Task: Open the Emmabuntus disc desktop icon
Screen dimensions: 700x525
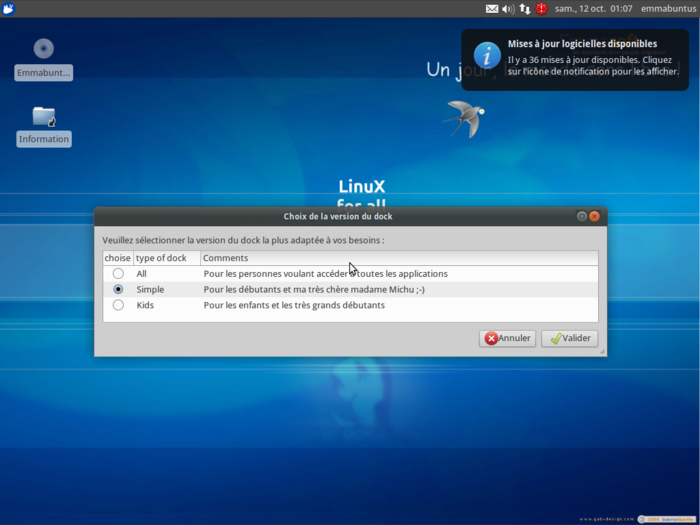Action: 43,49
